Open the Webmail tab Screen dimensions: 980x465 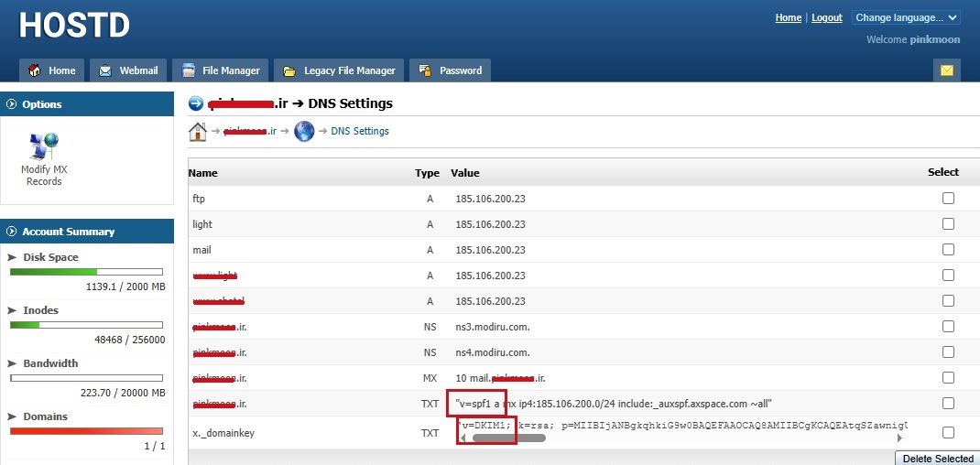click(128, 70)
